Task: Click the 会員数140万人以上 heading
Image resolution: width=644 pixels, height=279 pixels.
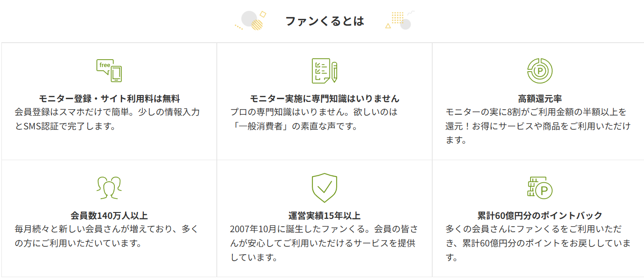Action: coord(109,216)
